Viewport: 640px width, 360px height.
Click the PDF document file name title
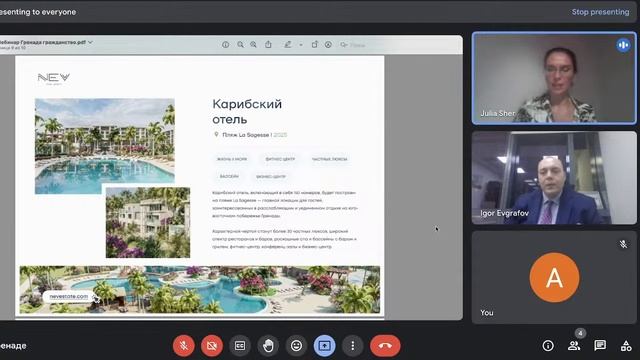tap(43, 42)
